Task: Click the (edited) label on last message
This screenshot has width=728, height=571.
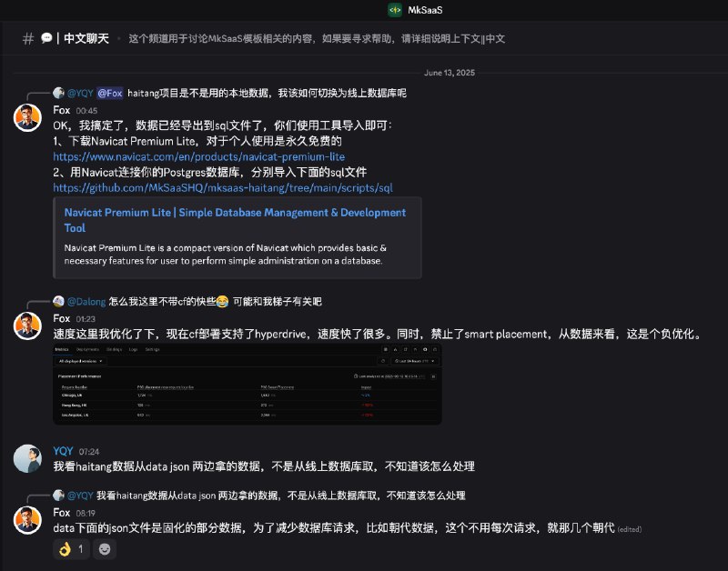Action: point(629,529)
